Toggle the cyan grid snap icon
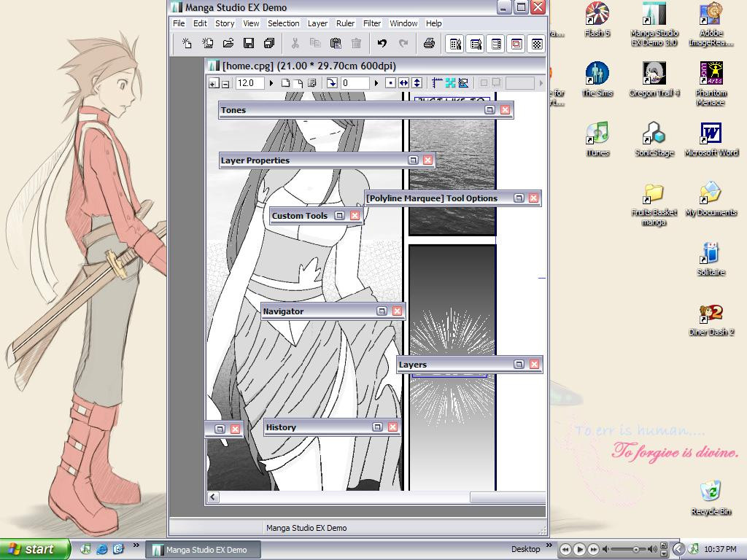747x560 pixels. coord(450,83)
